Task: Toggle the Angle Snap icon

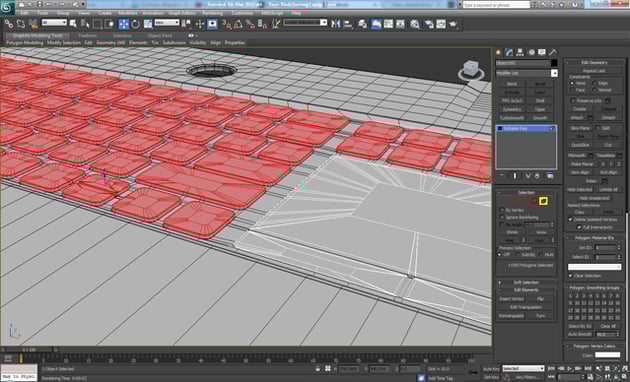Action: click(238, 24)
